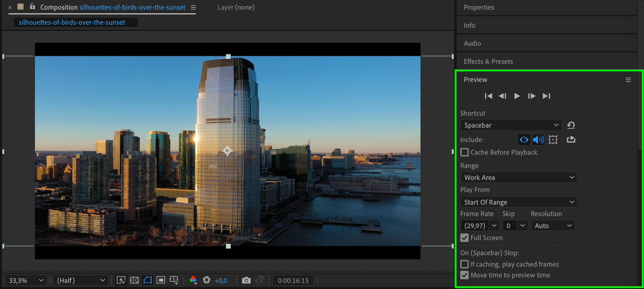Screen dimensions: 644x289
Task: Toggle the transparency grid icon
Action: pyautogui.click(x=134, y=280)
